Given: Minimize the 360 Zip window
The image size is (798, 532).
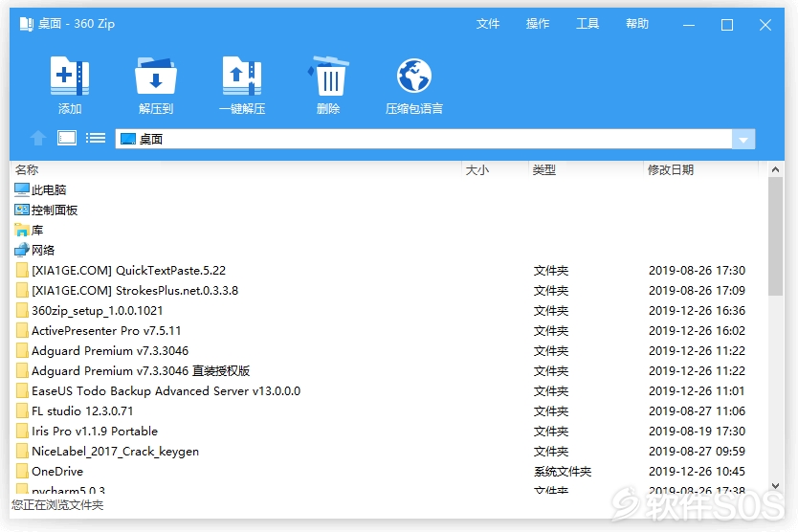Looking at the screenshot, I should (x=689, y=25).
